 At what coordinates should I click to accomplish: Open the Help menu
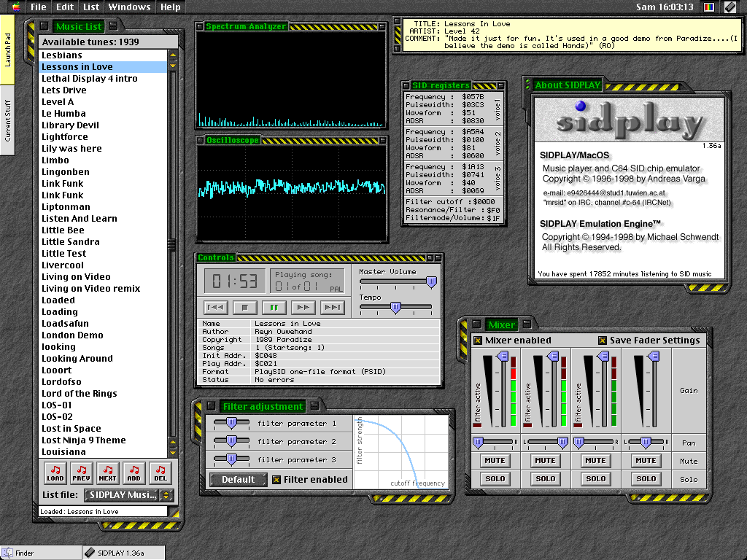[x=170, y=7]
